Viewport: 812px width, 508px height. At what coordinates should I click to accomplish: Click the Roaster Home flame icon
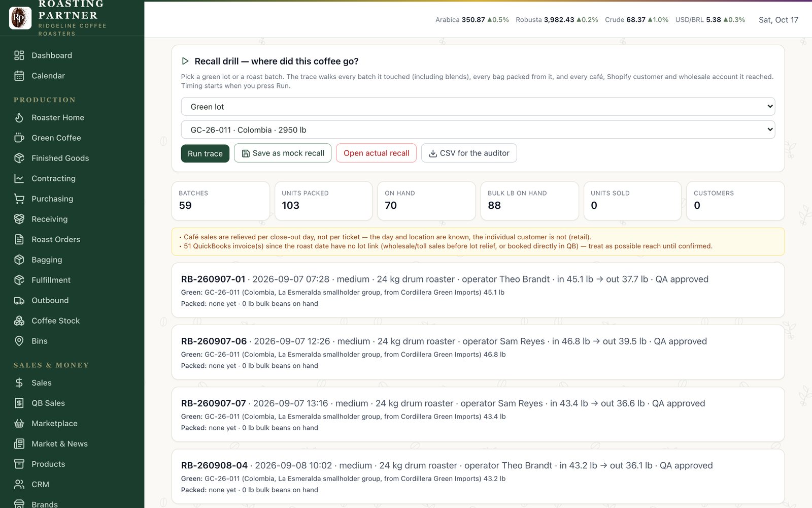point(19,117)
